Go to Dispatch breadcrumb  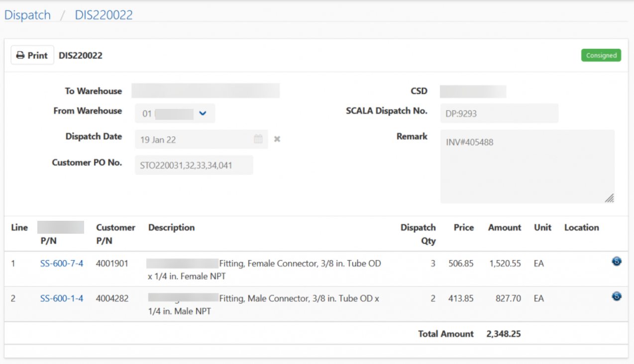27,15
